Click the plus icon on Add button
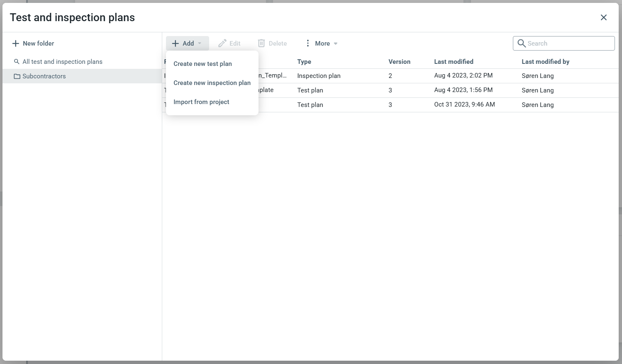 (x=176, y=44)
